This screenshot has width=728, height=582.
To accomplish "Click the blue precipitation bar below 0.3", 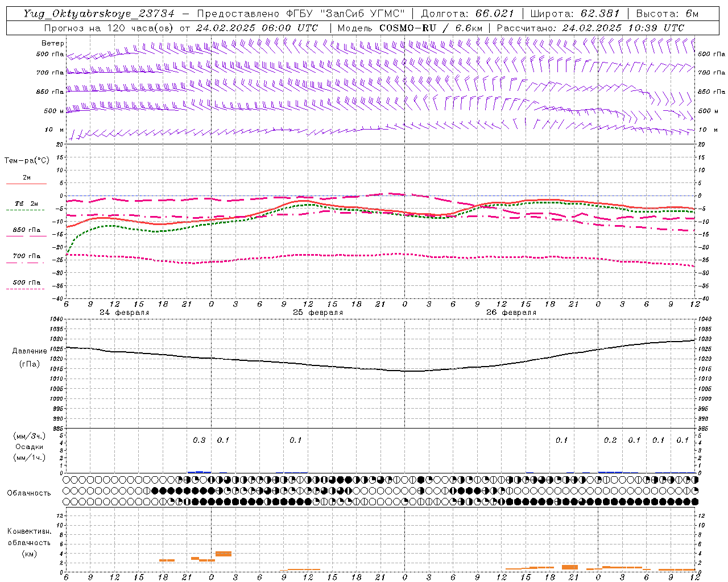I will click(x=199, y=472).
